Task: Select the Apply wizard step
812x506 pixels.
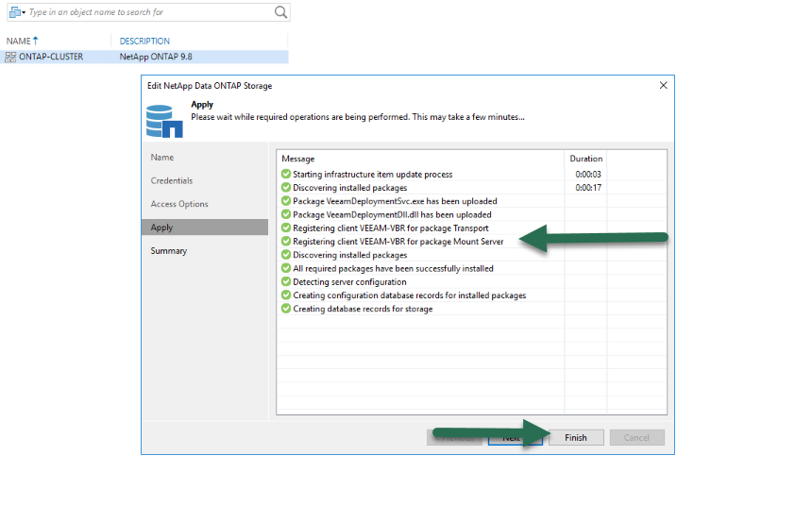Action: (205, 228)
